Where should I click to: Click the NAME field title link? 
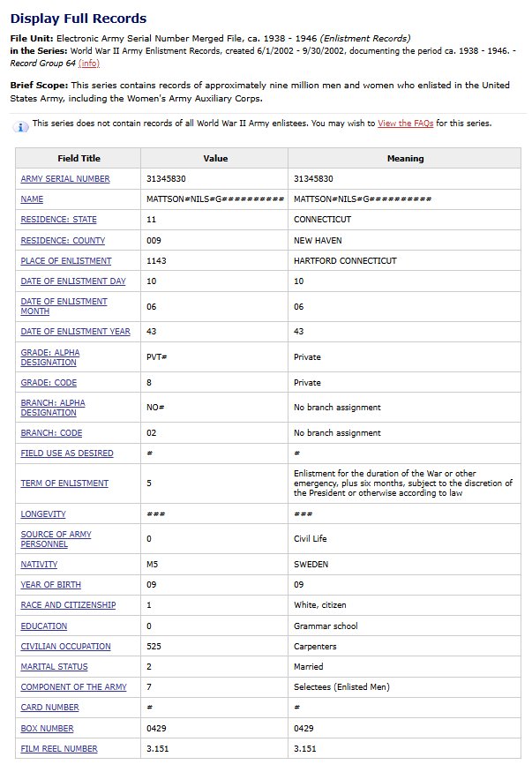tap(32, 199)
